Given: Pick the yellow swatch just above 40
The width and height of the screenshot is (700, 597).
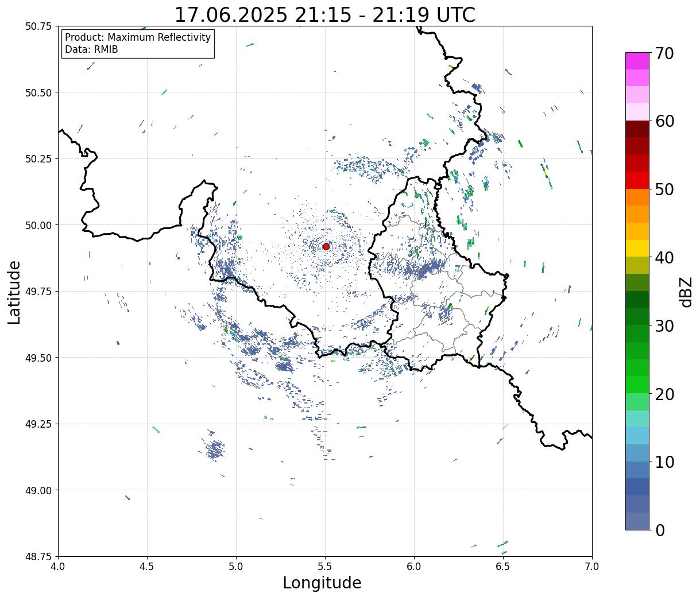Looking at the screenshot, I should tap(637, 248).
